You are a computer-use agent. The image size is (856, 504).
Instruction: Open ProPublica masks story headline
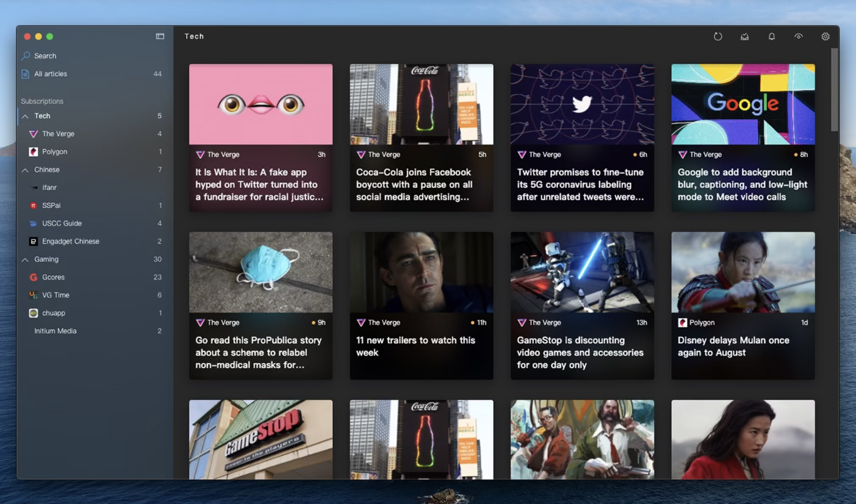tap(259, 352)
